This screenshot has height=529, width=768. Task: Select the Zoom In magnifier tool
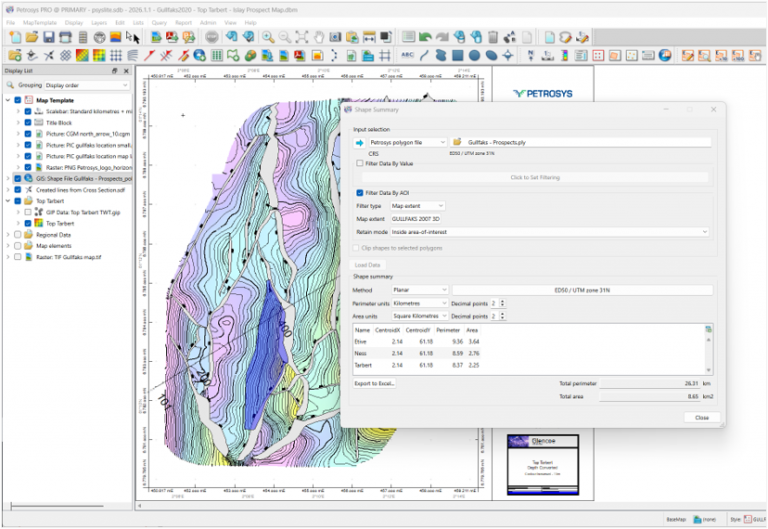pos(267,37)
